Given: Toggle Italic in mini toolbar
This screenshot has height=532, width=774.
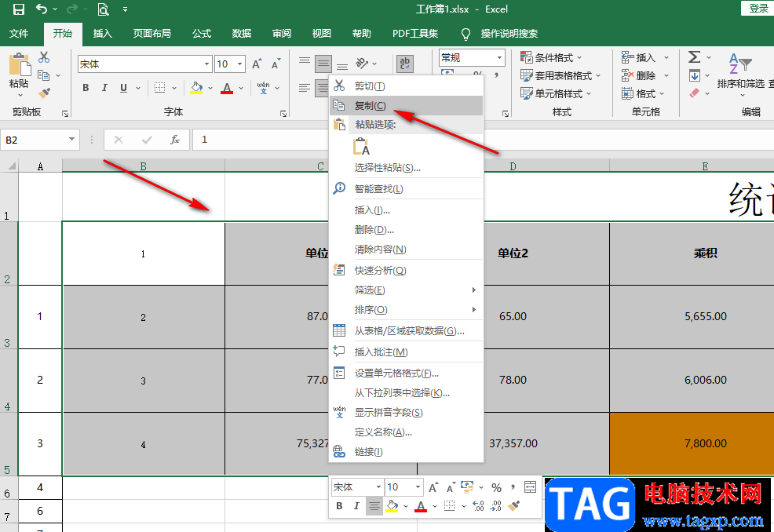Looking at the screenshot, I should tap(356, 506).
